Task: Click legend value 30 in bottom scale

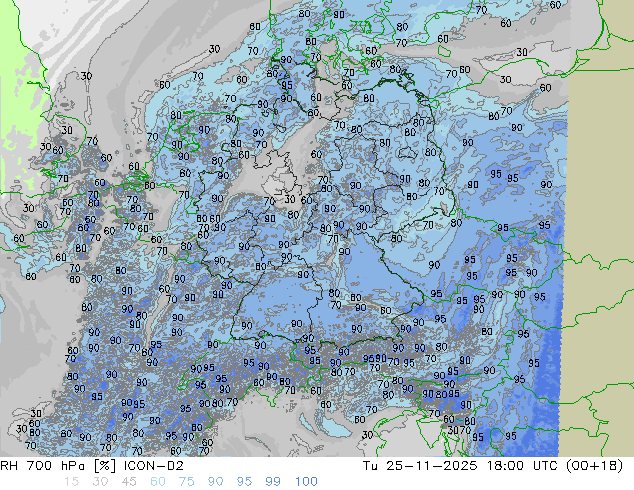Action: (x=100, y=482)
